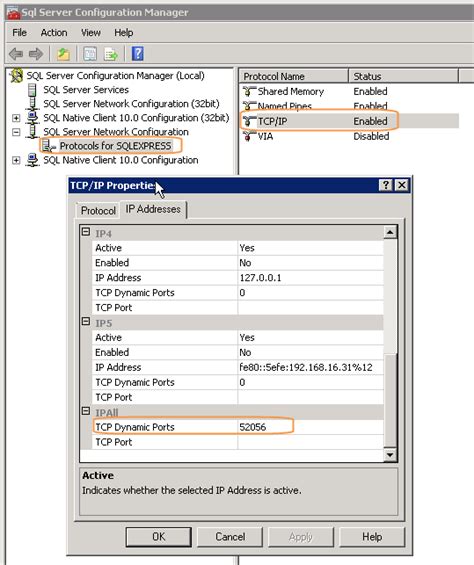Click the TCP/IP protocol icon

(x=249, y=121)
